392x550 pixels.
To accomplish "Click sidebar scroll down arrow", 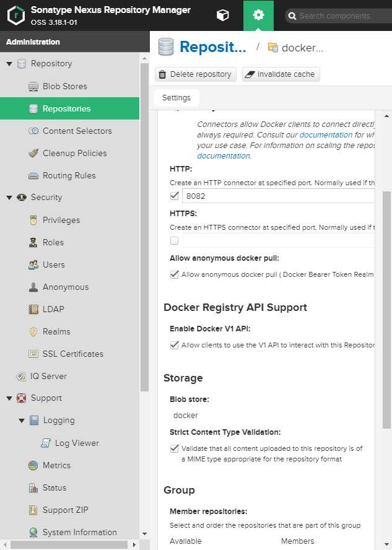I will (144, 533).
